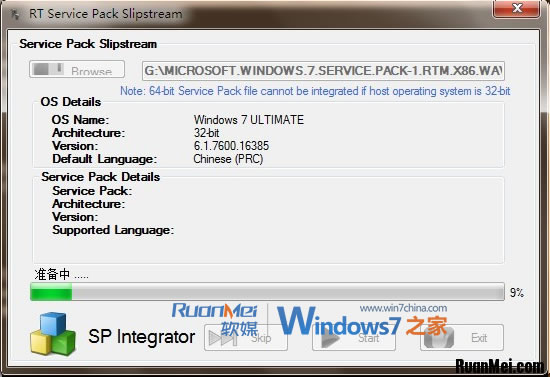Click the Skip button
Screen dimensions: 550x377
point(246,338)
